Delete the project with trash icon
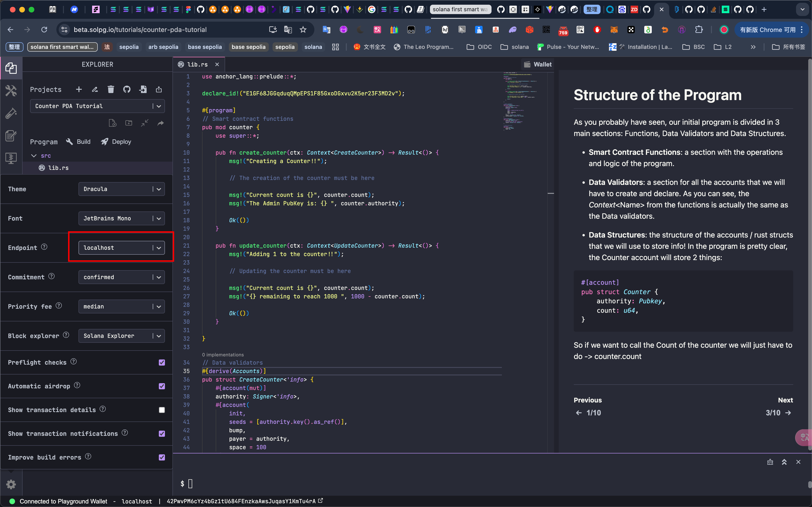This screenshot has height=507, width=812. click(111, 89)
